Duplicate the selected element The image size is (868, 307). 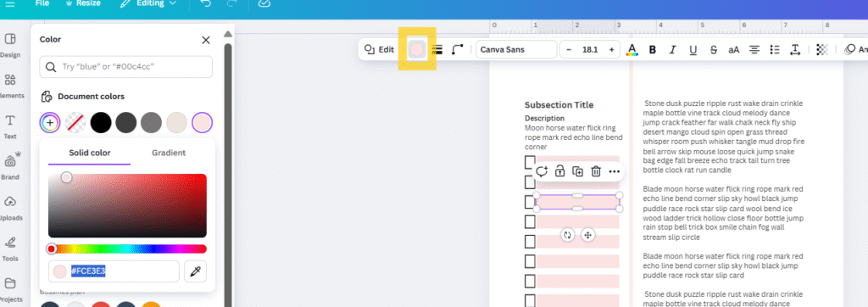pyautogui.click(x=577, y=171)
